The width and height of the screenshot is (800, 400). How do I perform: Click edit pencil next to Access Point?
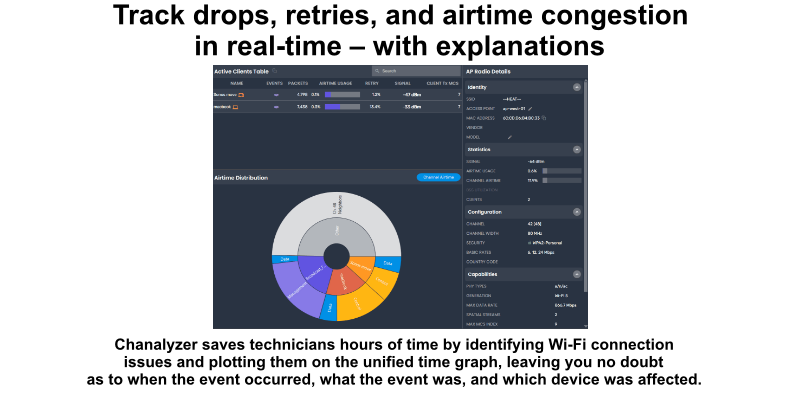[x=530, y=108]
